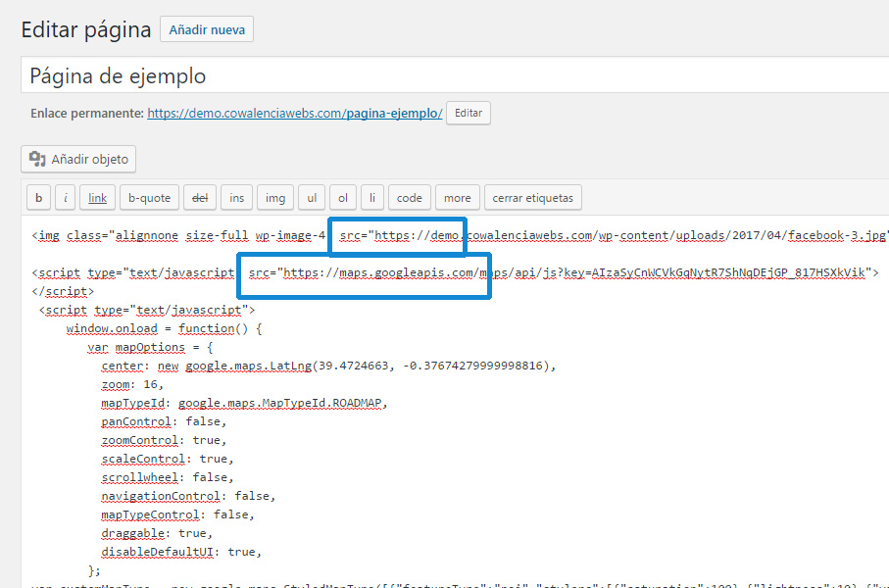
Task: Click the Añadir nueva button
Action: (207, 29)
